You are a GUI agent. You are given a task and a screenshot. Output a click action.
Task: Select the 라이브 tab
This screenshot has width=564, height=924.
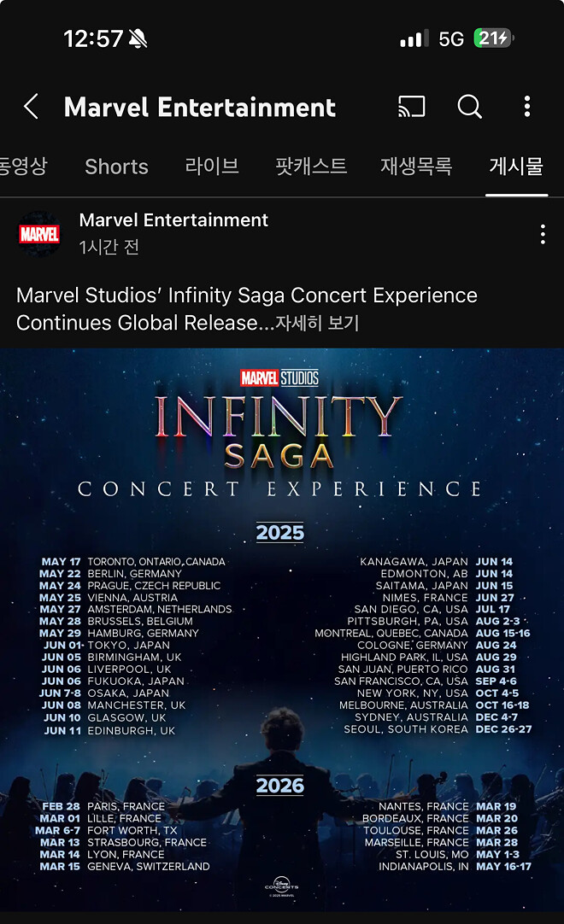pyautogui.click(x=211, y=167)
